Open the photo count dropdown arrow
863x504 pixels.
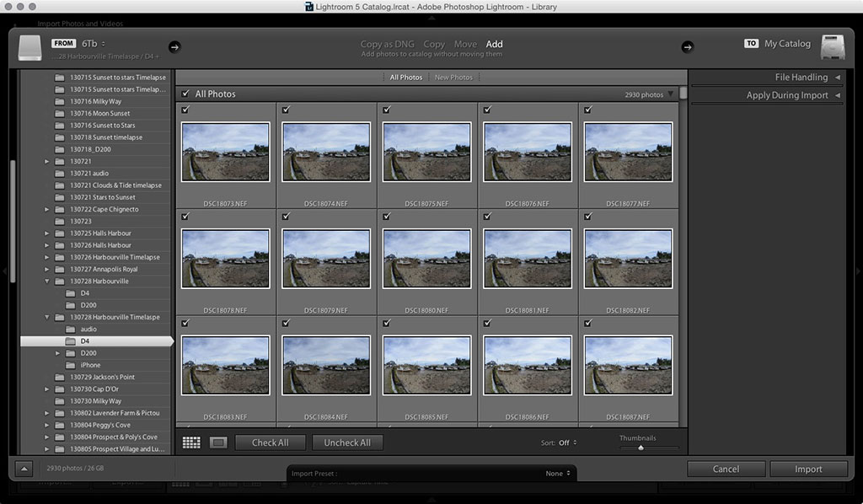[670, 94]
